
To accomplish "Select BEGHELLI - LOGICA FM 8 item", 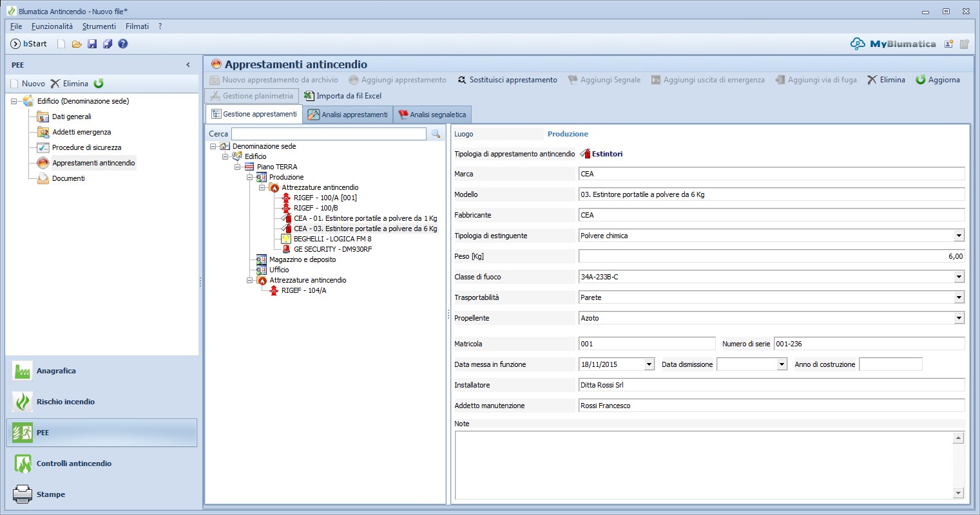I will tap(332, 239).
